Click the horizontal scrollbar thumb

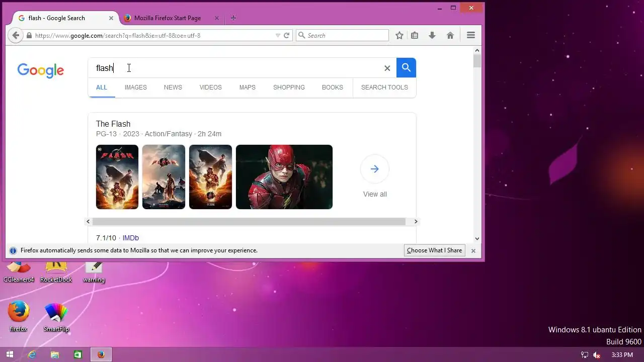click(x=249, y=221)
